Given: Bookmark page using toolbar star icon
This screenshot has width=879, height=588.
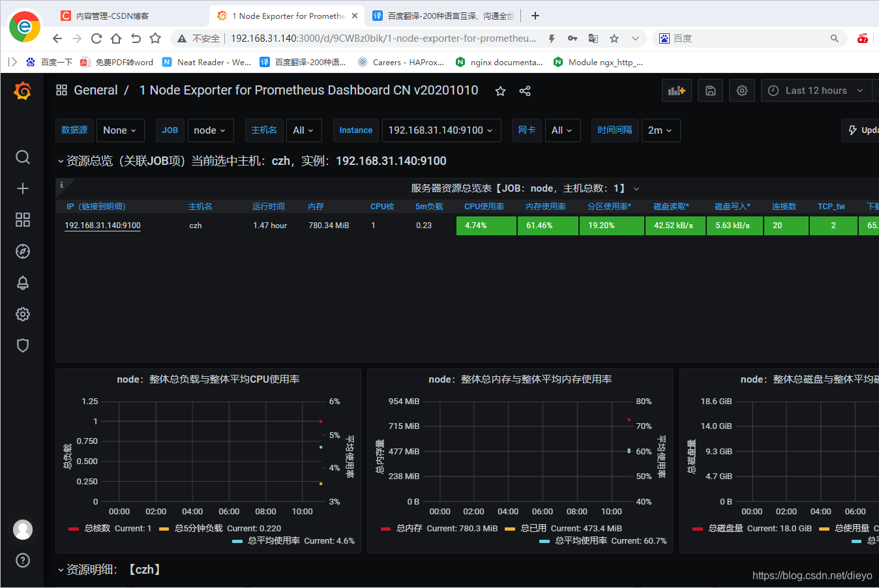Looking at the screenshot, I should point(155,38).
